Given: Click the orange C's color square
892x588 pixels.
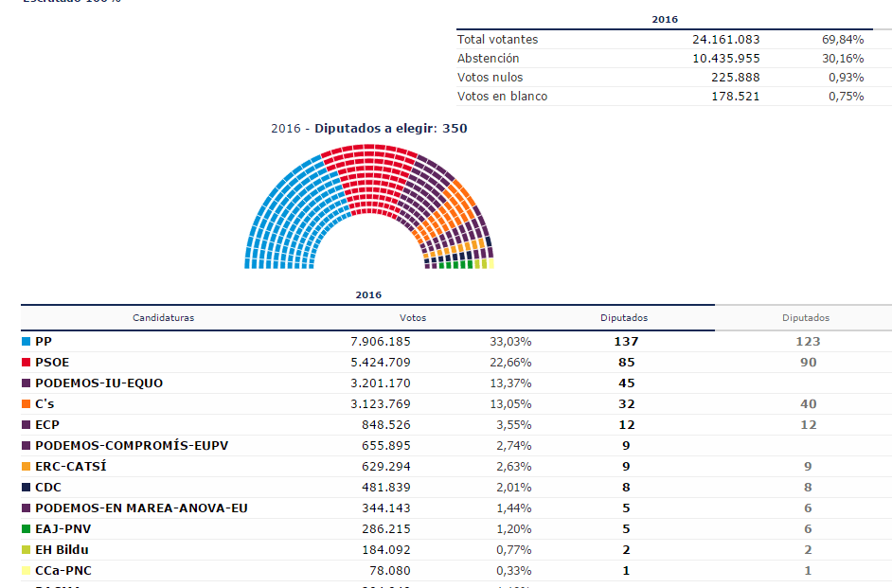Looking at the screenshot, I should (x=27, y=403).
